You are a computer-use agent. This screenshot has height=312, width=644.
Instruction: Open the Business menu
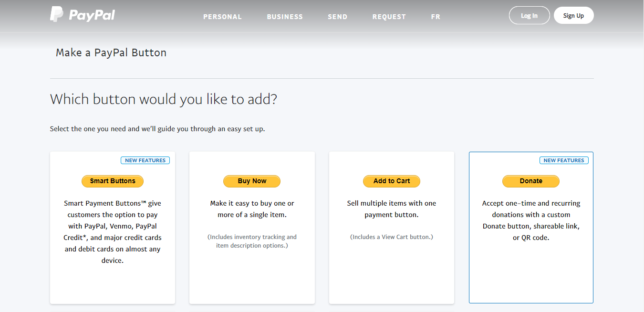tap(285, 17)
